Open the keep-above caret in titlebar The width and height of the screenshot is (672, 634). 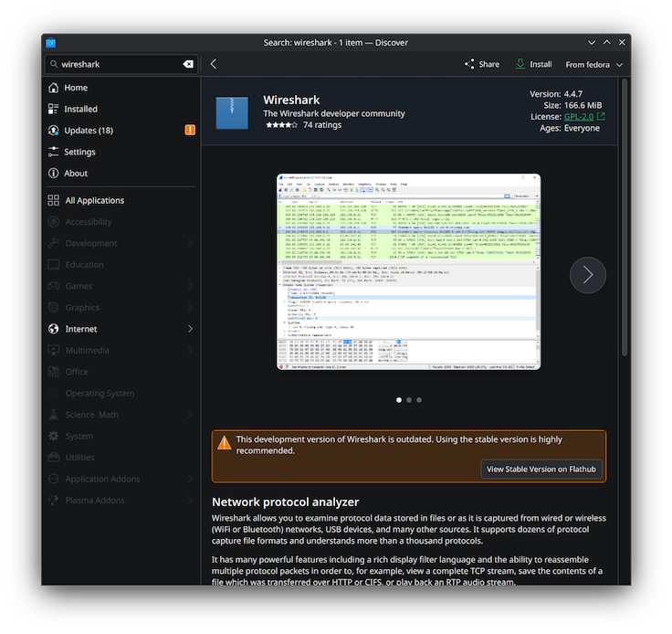point(607,42)
